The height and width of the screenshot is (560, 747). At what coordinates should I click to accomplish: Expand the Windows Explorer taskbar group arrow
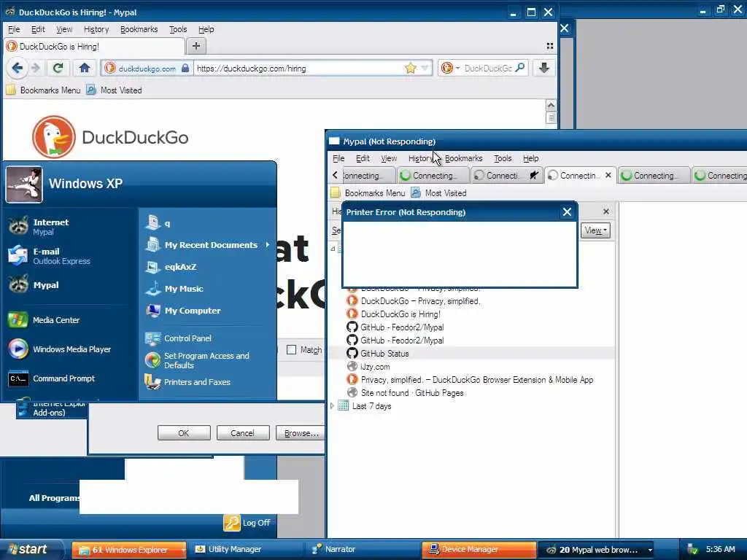point(183,550)
